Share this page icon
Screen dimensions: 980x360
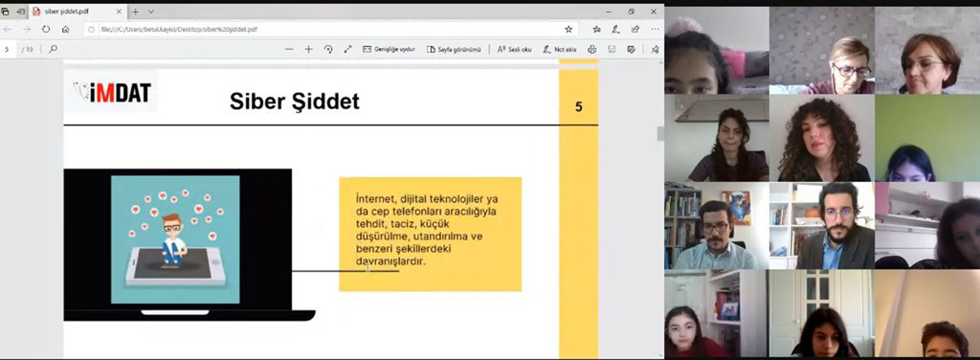pos(635,29)
